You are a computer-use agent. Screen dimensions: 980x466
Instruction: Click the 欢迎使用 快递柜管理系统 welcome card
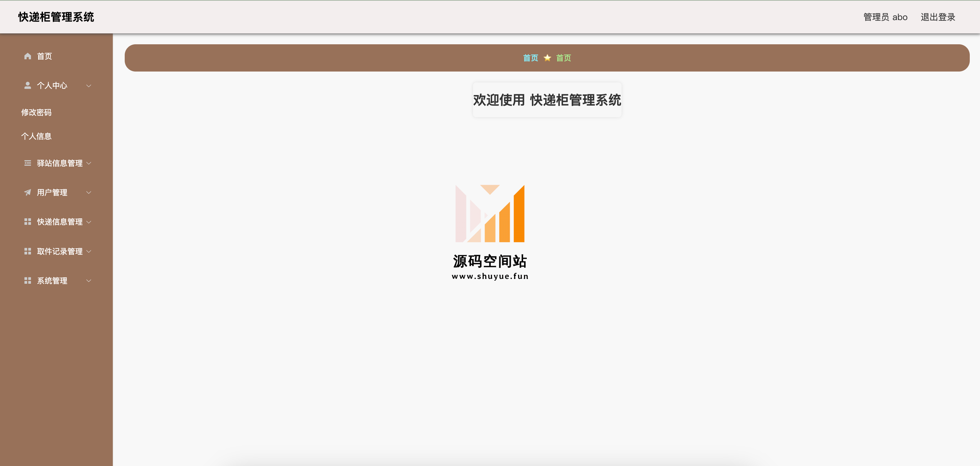[x=547, y=100]
